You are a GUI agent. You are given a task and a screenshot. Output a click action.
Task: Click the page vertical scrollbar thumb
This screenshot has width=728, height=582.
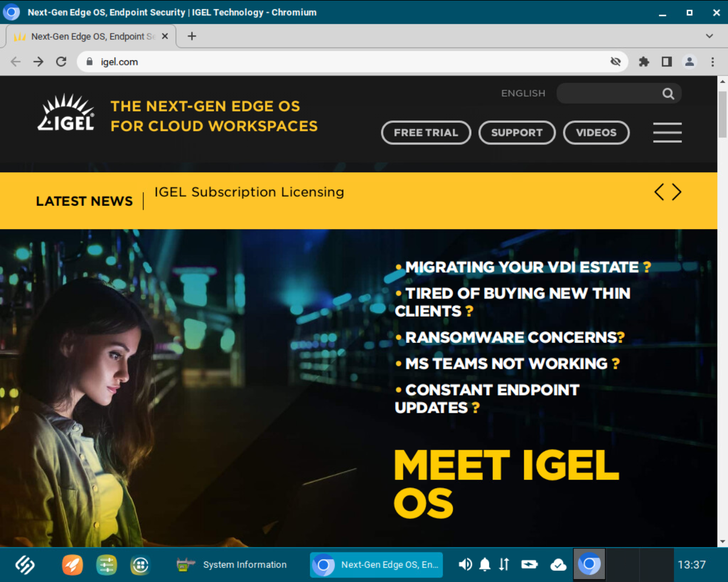point(722,114)
